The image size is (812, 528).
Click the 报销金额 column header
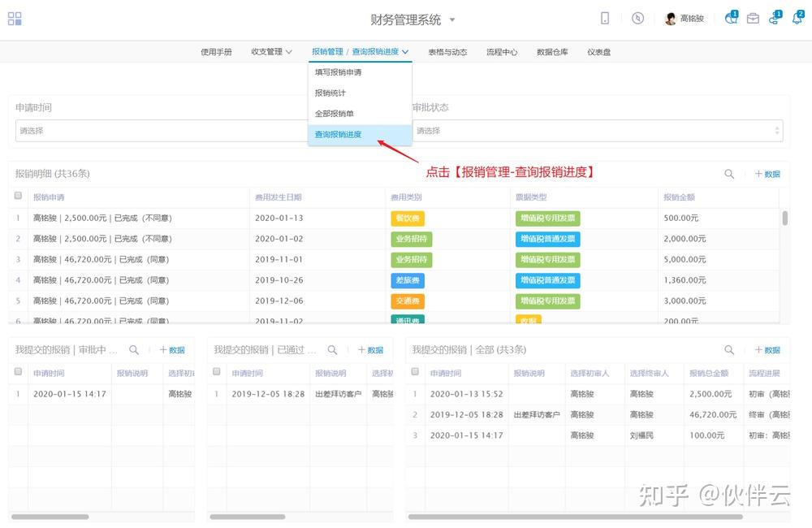click(679, 197)
